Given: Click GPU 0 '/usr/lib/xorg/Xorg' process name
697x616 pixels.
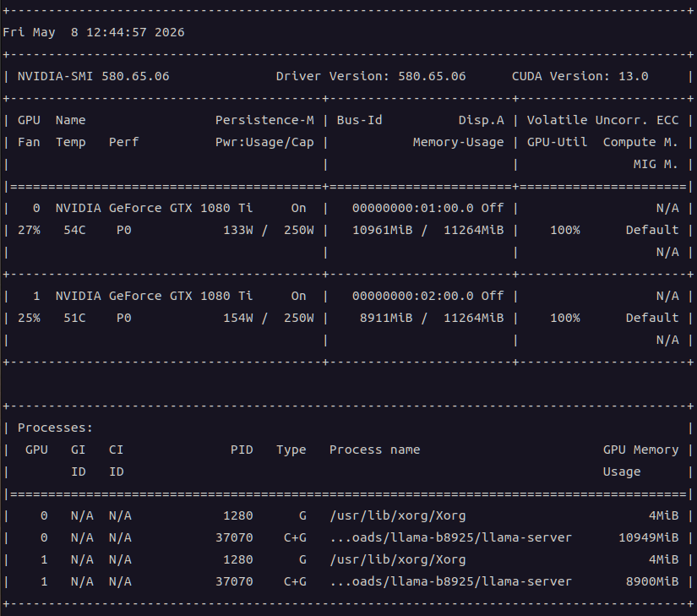Looking at the screenshot, I should click(398, 516).
